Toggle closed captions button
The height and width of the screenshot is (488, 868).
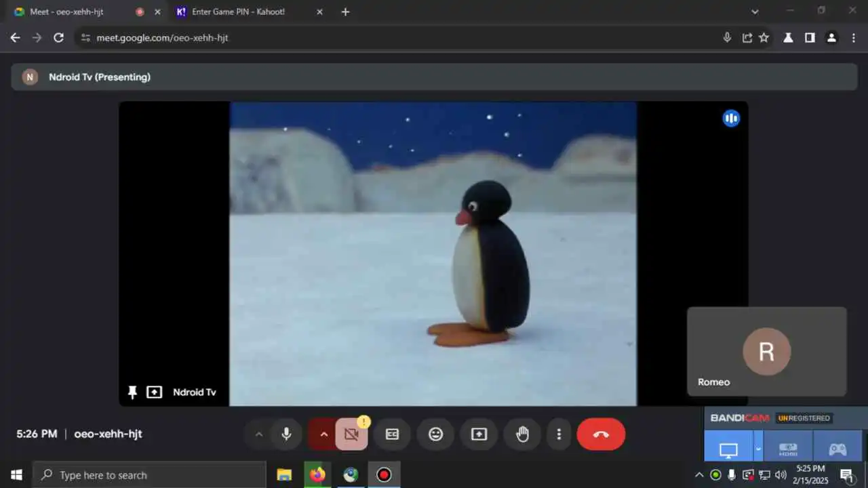(x=392, y=434)
